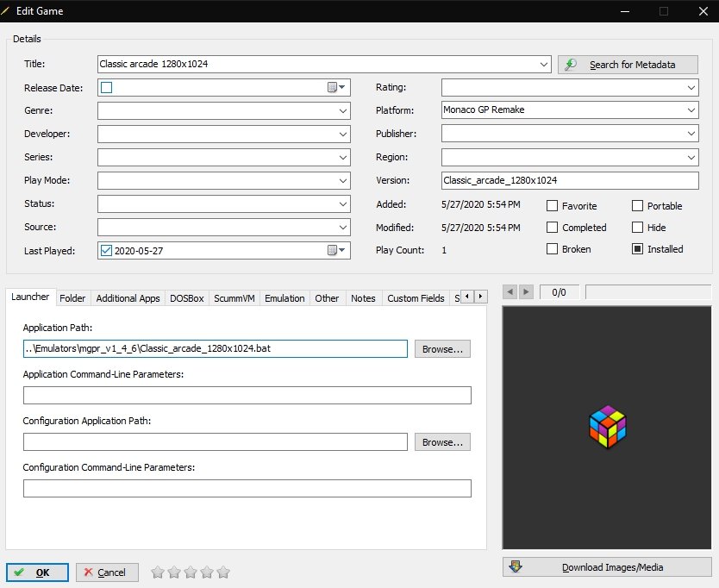Image resolution: width=719 pixels, height=588 pixels.
Task: Expand the Title dropdown
Action: pyautogui.click(x=543, y=64)
